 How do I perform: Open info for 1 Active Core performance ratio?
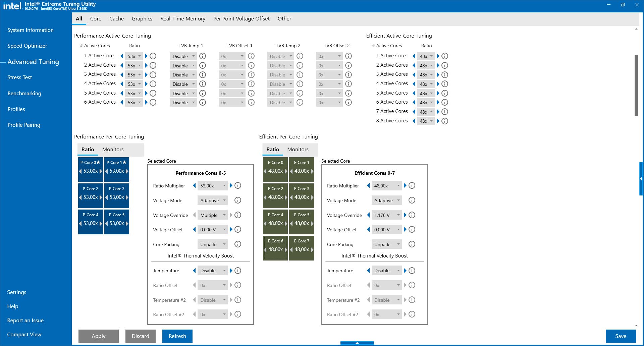coord(153,56)
